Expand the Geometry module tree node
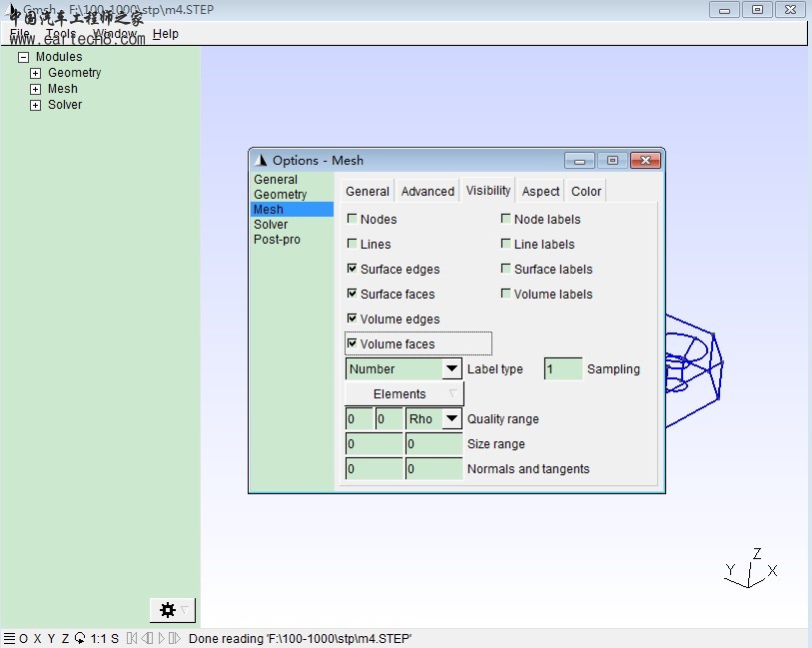Viewport: 812px width, 648px height. click(36, 73)
